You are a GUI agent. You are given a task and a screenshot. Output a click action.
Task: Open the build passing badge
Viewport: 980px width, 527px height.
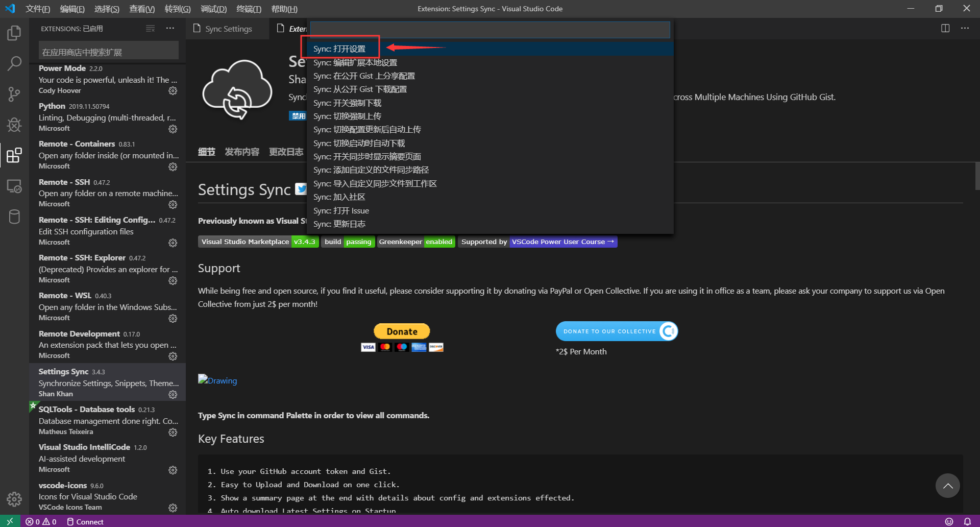click(x=348, y=242)
